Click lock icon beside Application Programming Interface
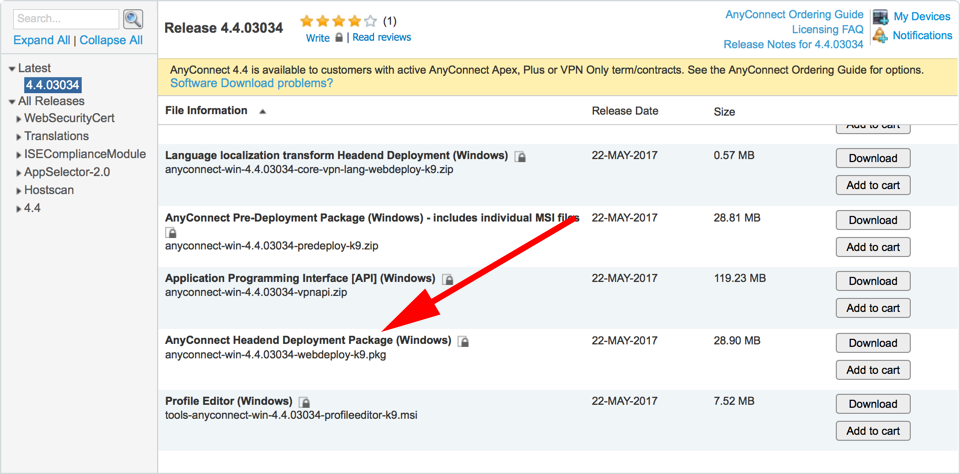Viewport: 960px width, 474px height. 448,279
